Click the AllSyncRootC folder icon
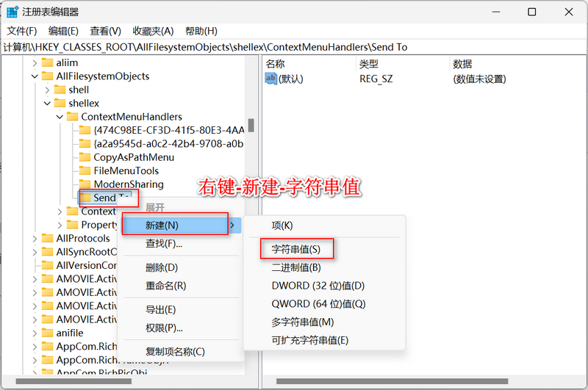 pos(47,252)
